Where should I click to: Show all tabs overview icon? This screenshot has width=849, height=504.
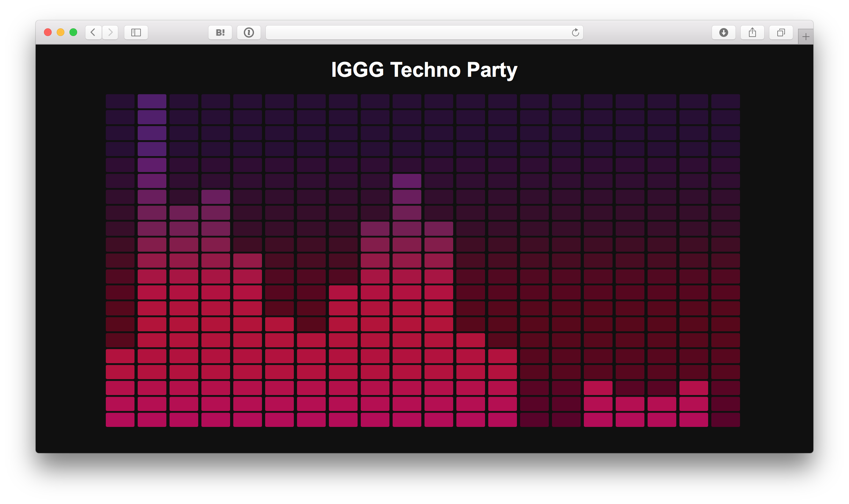781,32
